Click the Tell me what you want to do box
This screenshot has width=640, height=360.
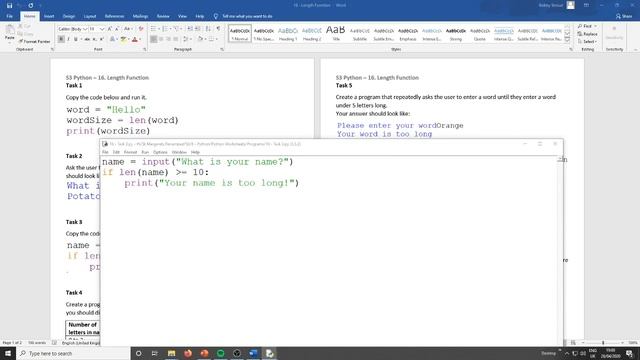(x=243, y=16)
